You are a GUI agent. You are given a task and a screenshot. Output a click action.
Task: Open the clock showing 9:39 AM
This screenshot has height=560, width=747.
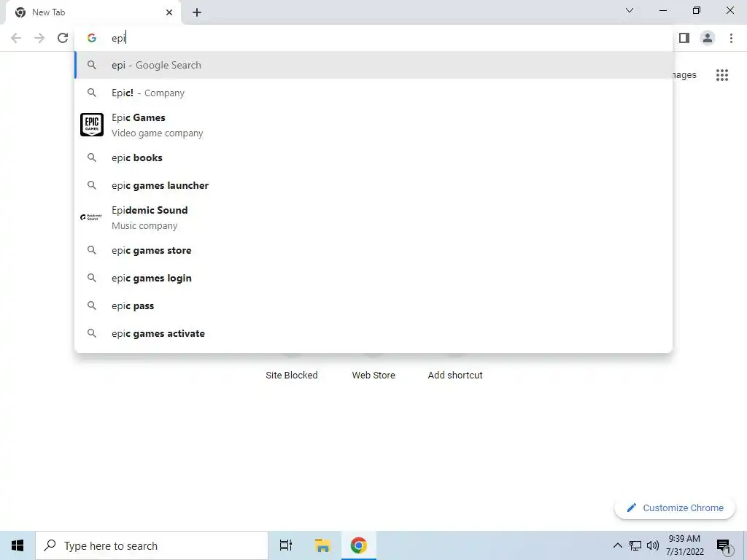tap(684, 545)
